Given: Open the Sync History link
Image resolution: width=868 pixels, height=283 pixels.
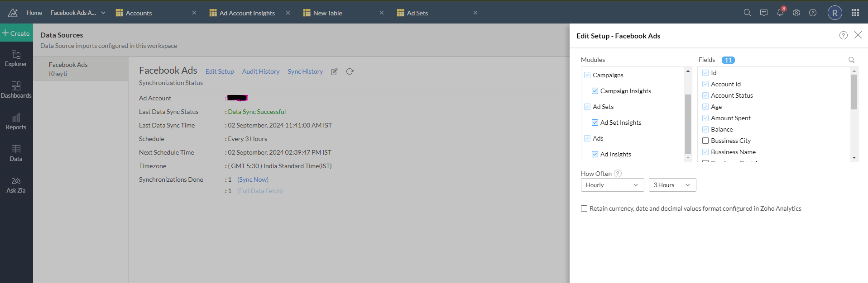Looking at the screenshot, I should (x=305, y=71).
